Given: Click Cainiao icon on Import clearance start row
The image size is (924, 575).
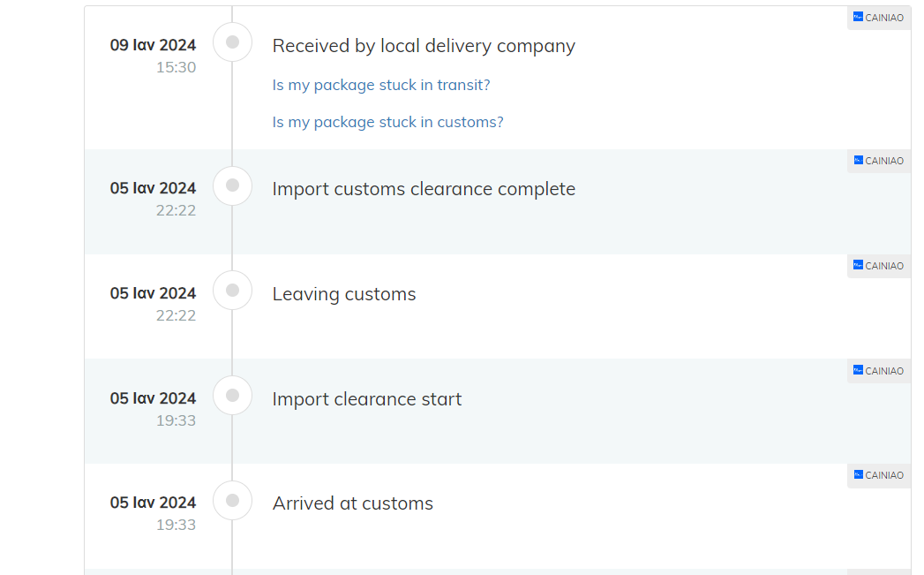Looking at the screenshot, I should pos(858,370).
